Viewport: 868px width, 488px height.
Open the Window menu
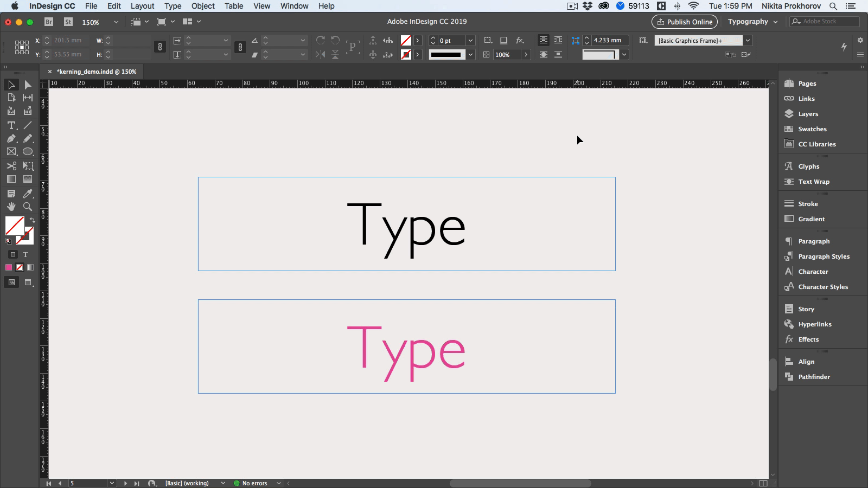click(x=294, y=6)
